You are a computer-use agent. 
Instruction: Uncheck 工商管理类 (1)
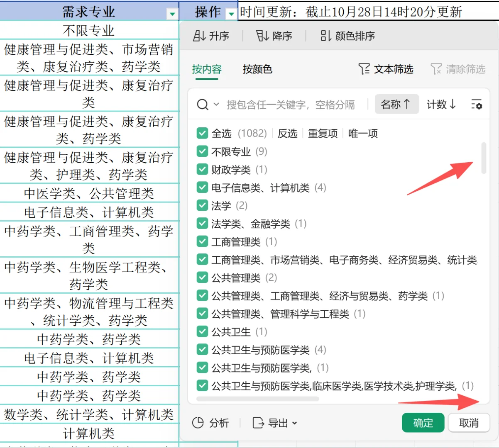coord(202,241)
